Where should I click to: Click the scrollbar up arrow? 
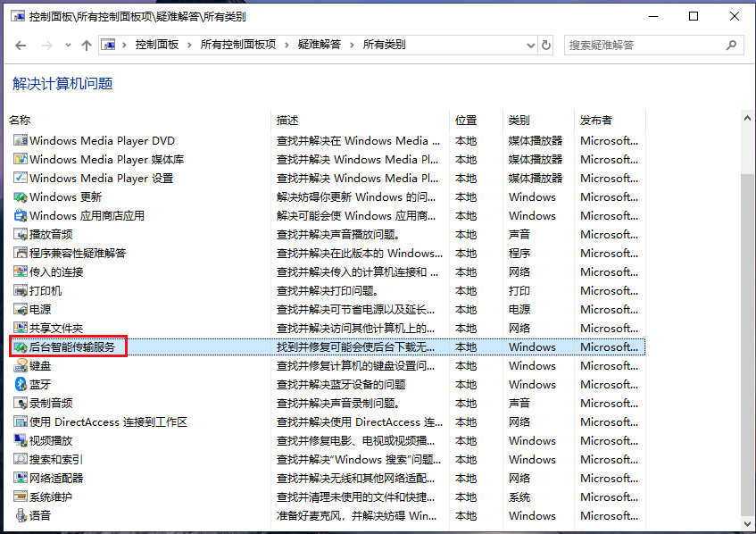[x=747, y=118]
